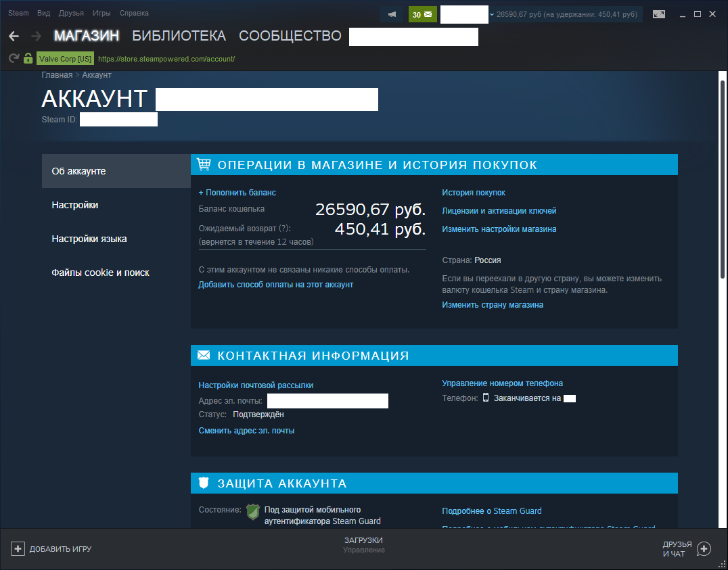Switch to the БИБЛИОТЕКА tab
This screenshot has height=570, width=728.
179,36
